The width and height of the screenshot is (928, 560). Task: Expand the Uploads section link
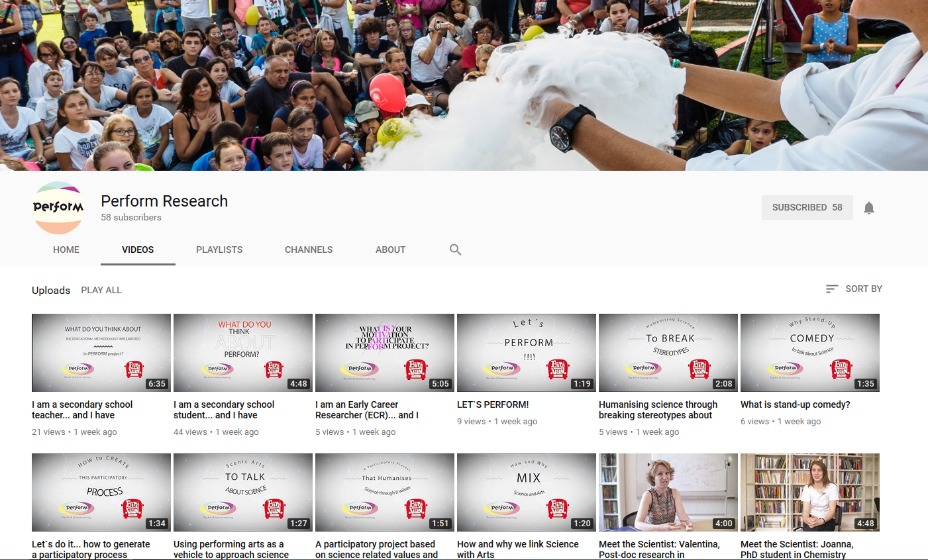click(x=51, y=290)
